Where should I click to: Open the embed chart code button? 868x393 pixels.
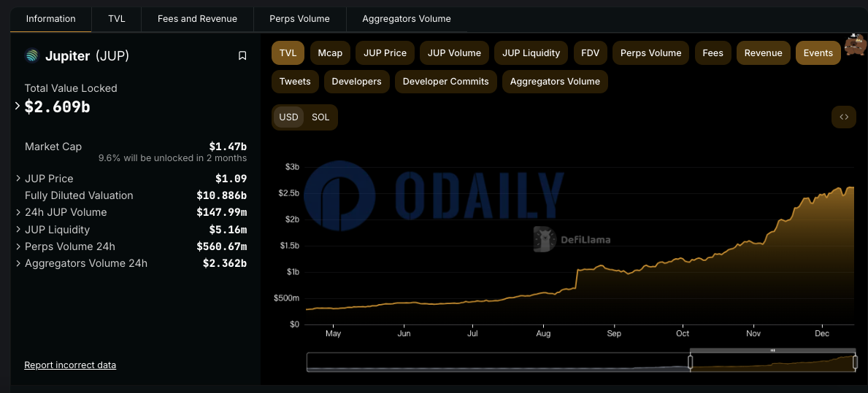844,117
